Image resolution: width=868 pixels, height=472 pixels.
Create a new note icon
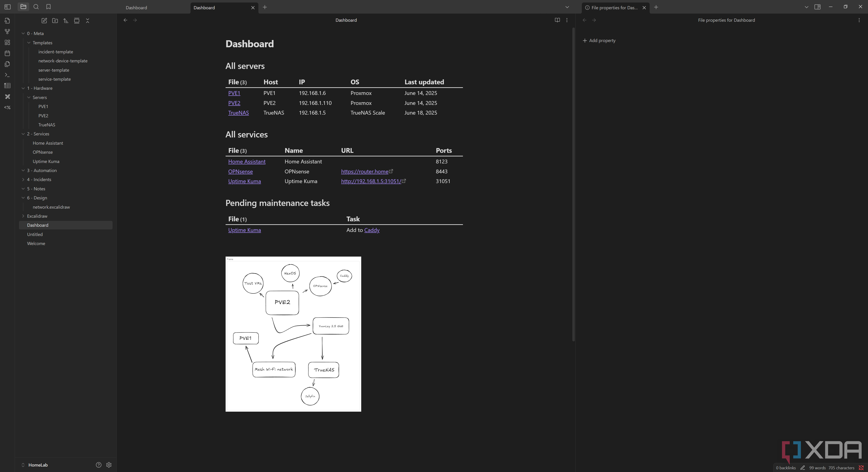(44, 21)
